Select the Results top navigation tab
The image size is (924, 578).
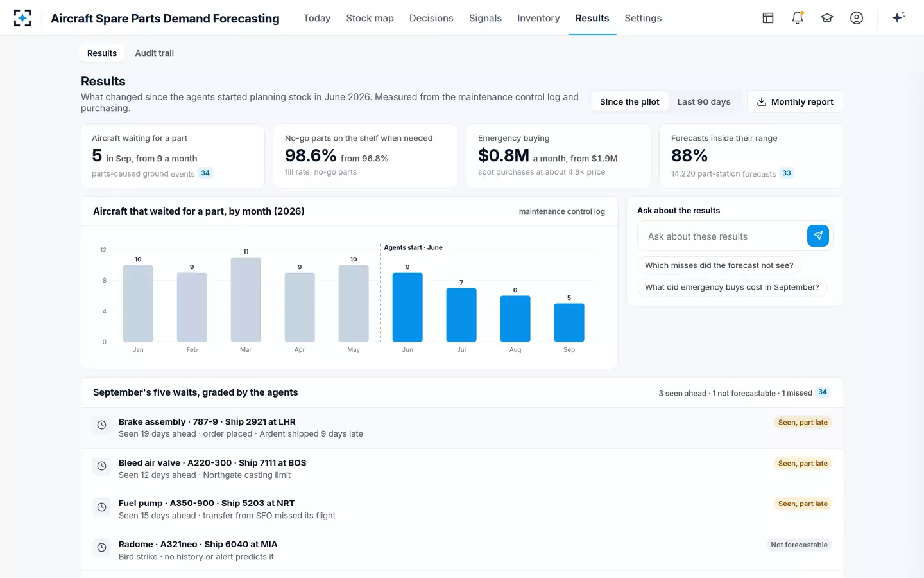click(x=592, y=18)
